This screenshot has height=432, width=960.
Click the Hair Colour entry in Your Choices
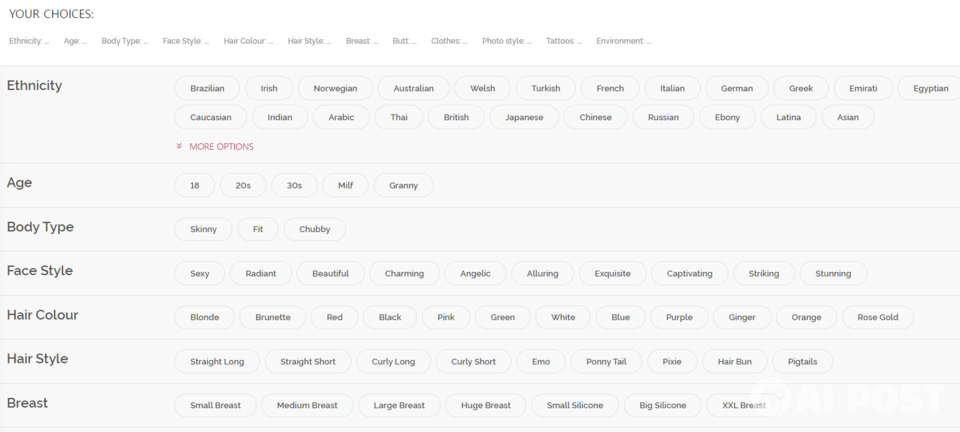pyautogui.click(x=249, y=41)
